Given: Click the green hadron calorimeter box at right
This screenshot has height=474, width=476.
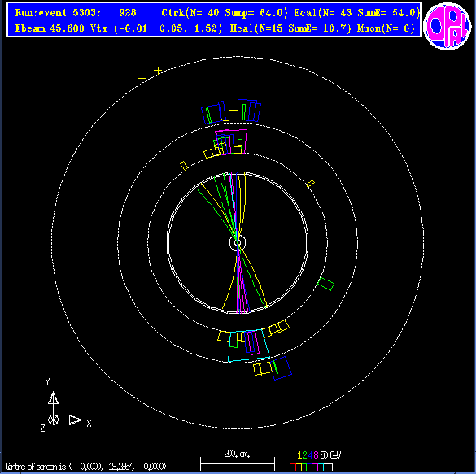Looking at the screenshot, I should coord(325,284).
